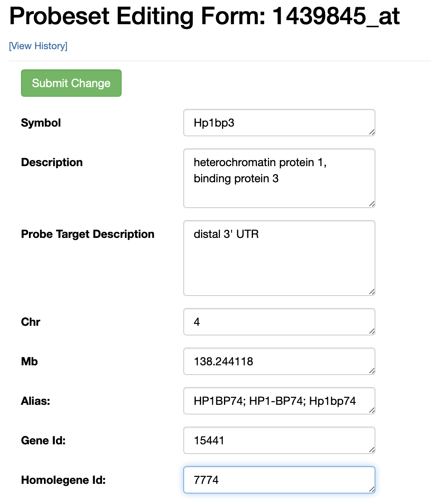
Task: Click the Chr field resize handle
Action: [372, 331]
